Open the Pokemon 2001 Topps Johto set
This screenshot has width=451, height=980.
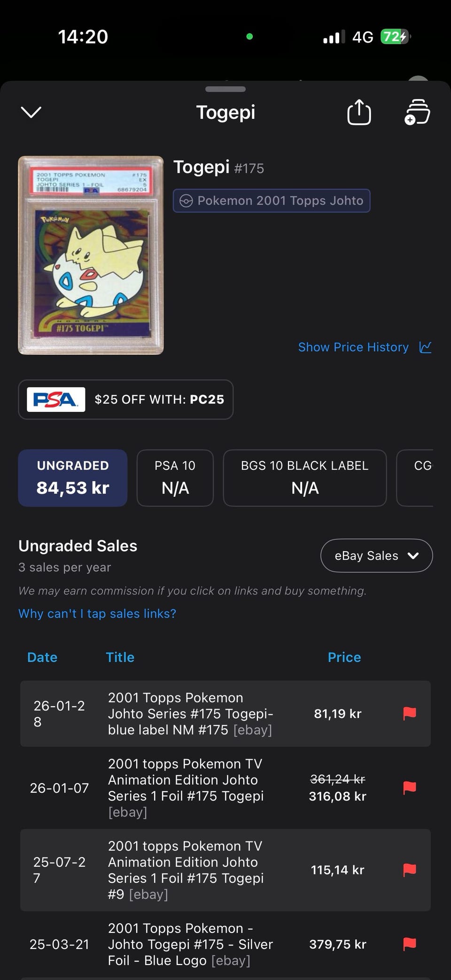click(x=272, y=201)
